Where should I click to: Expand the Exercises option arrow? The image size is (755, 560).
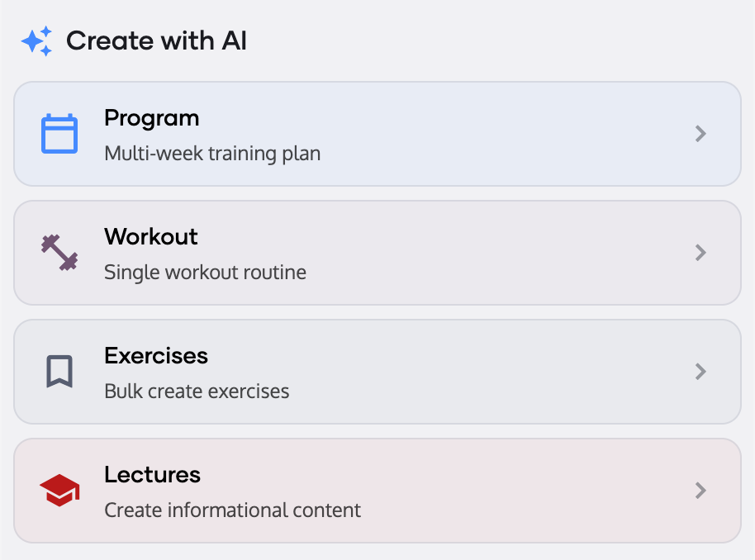[700, 372]
